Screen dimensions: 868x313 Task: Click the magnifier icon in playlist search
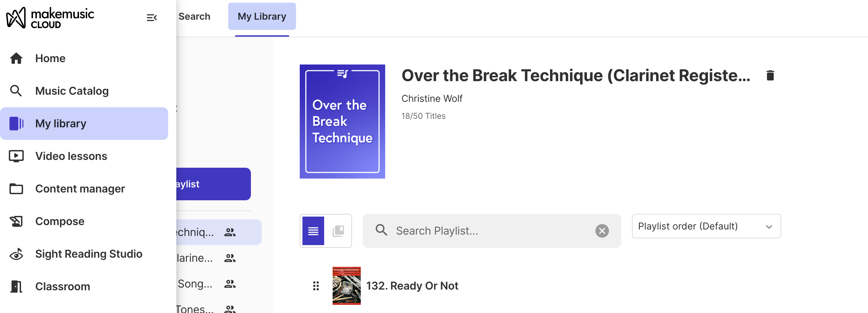(x=381, y=230)
